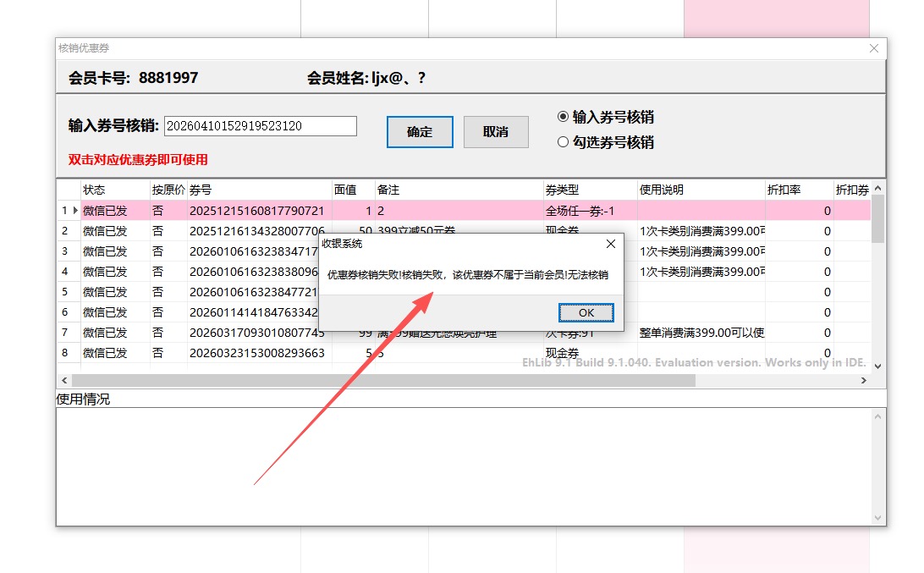Viewport: 924px width, 573px height.
Task: Click the 取消 button
Action: [496, 132]
